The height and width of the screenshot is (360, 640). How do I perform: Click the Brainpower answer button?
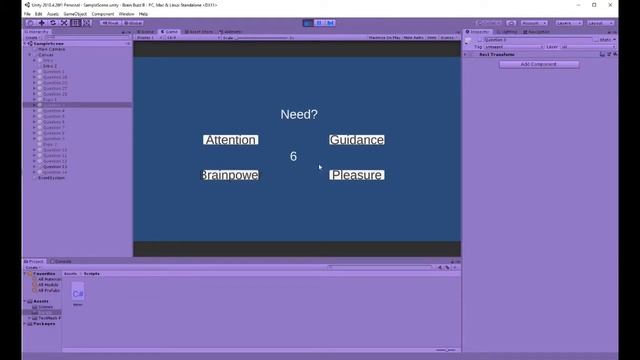[x=231, y=175]
